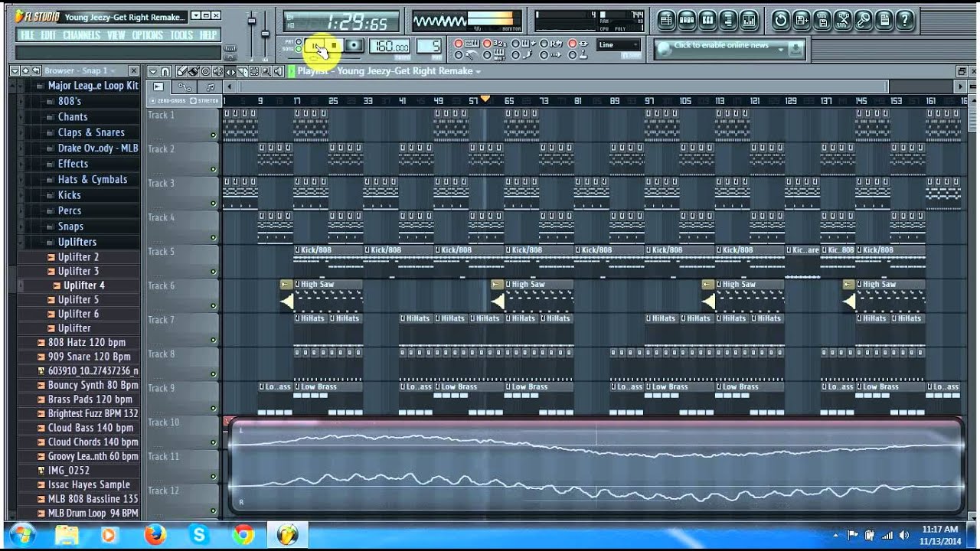Viewport: 980px width, 551px height.
Task: Open the Project Info document icon
Action: point(884,20)
